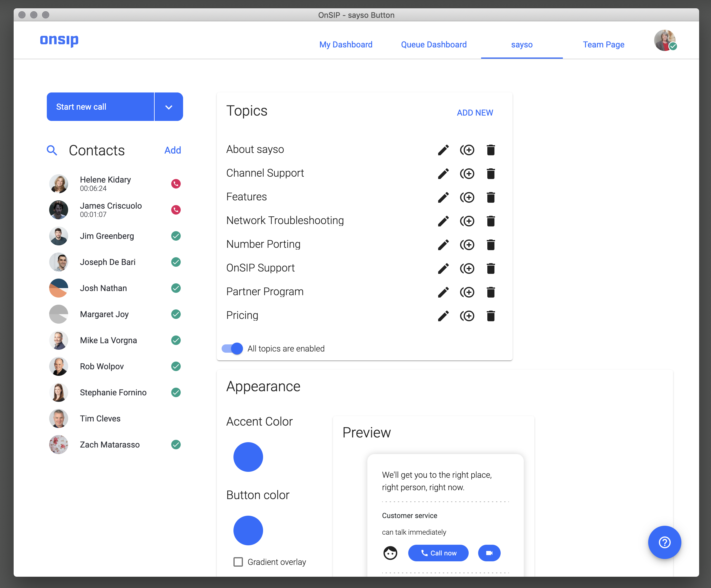Add subtopic to Pricing
711x588 pixels.
(x=467, y=316)
